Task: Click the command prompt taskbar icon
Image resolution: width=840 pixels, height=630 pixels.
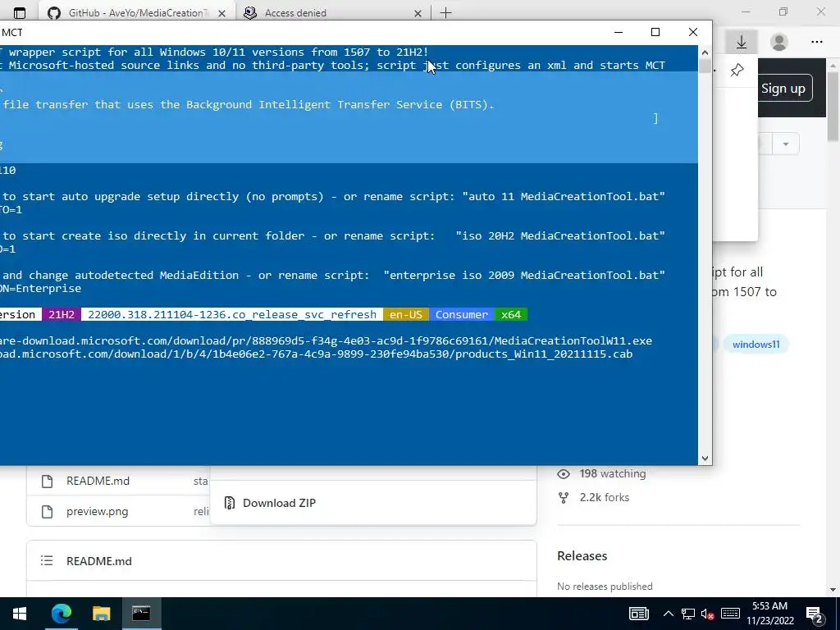Action: pyautogui.click(x=141, y=614)
